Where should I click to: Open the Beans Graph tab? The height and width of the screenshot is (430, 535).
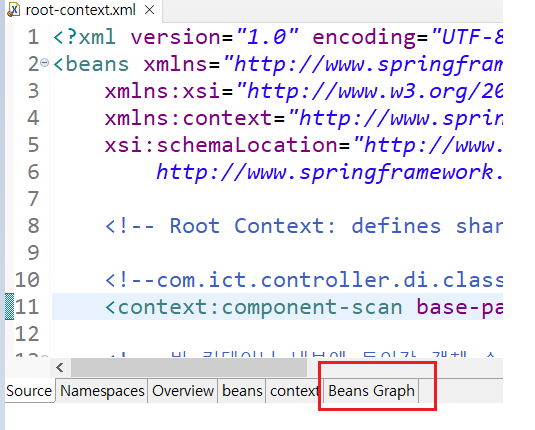point(371,391)
